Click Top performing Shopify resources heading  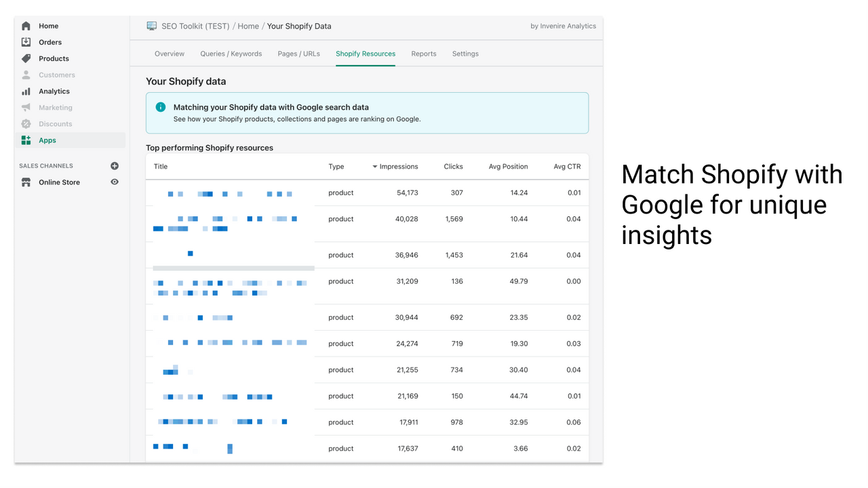tap(210, 148)
